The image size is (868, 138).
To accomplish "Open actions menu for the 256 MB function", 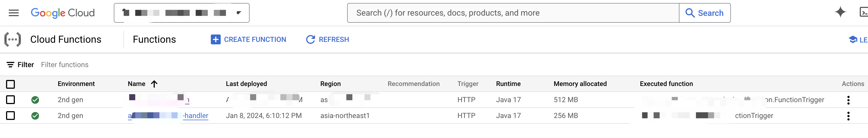I will [848, 116].
